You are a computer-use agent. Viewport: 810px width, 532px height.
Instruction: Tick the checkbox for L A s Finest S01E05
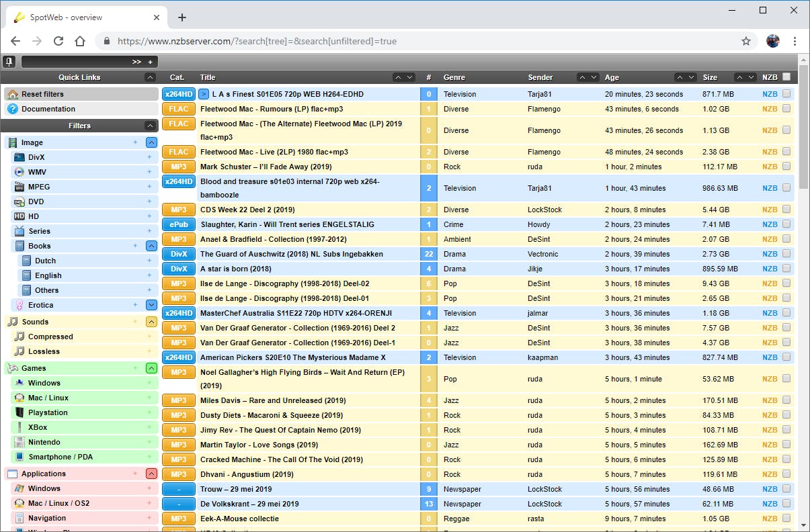click(786, 94)
